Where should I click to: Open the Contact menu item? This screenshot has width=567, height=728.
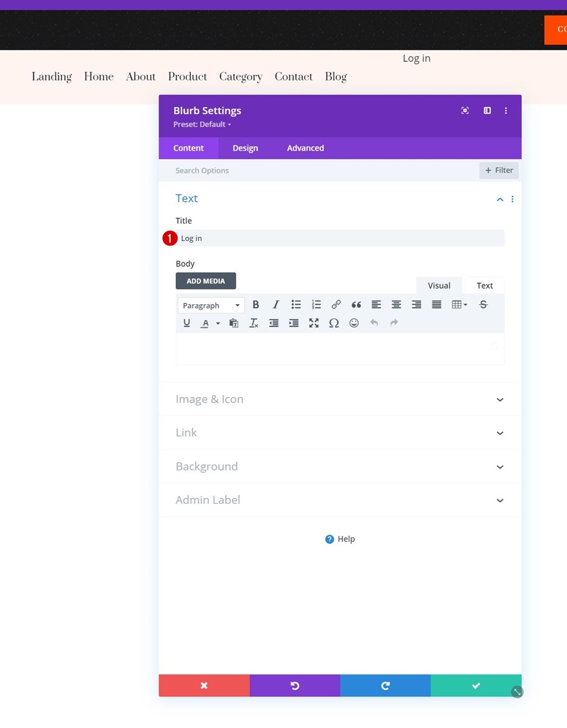[293, 77]
